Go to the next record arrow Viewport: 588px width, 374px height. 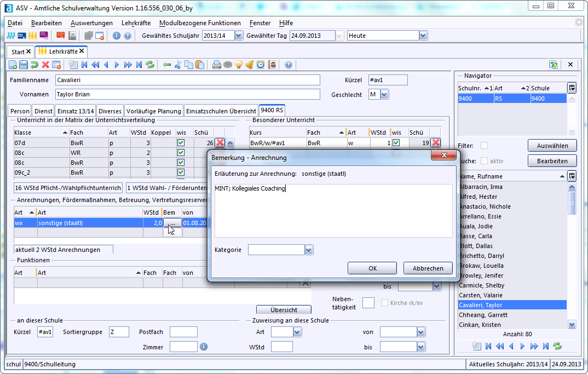[117, 65]
